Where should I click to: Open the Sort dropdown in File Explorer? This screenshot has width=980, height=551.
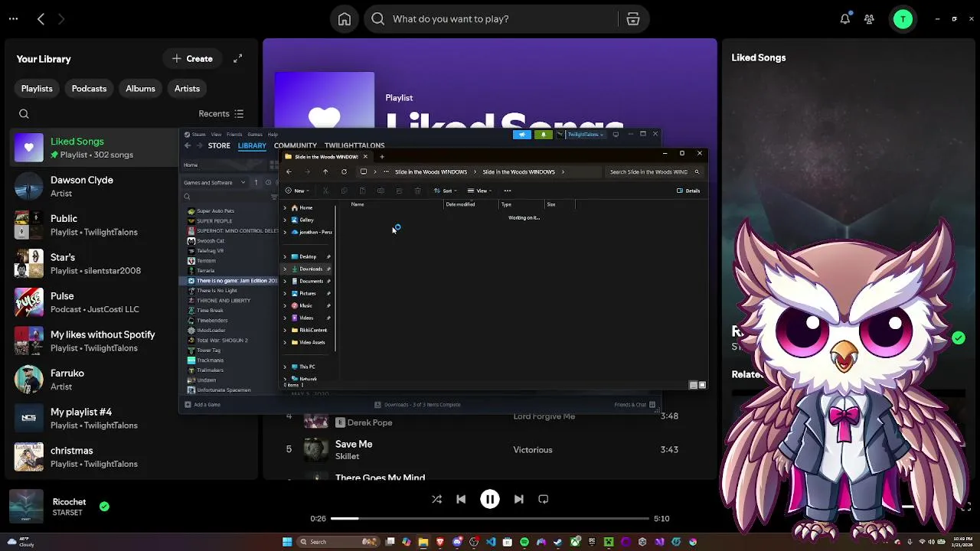(446, 191)
